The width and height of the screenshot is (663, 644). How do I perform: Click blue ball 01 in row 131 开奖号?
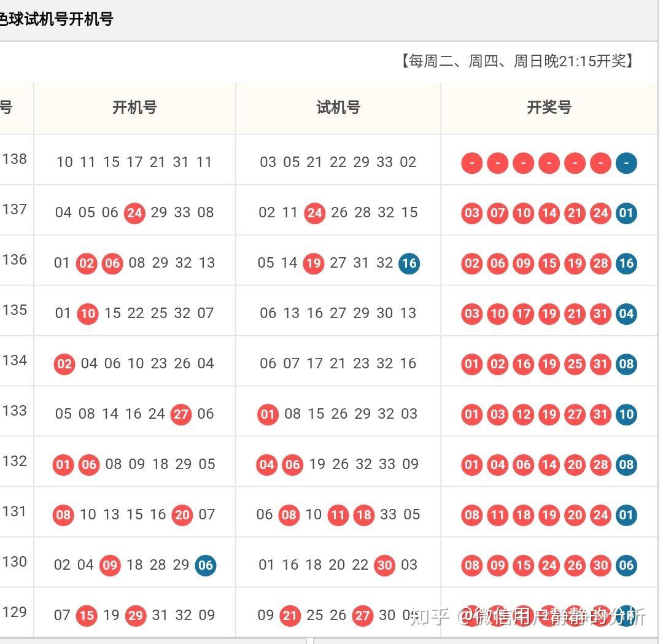[x=626, y=514]
